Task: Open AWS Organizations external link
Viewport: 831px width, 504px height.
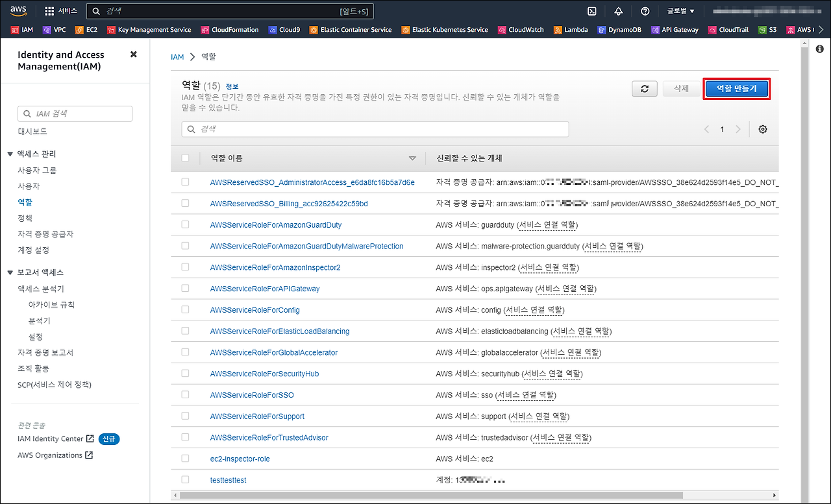Action: [55, 455]
